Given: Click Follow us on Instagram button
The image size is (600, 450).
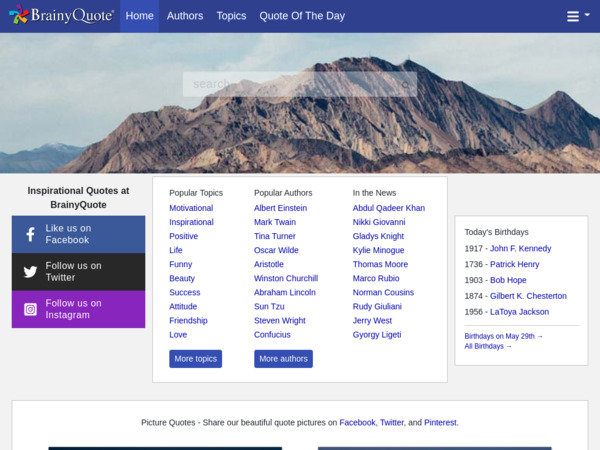Looking at the screenshot, I should [78, 309].
